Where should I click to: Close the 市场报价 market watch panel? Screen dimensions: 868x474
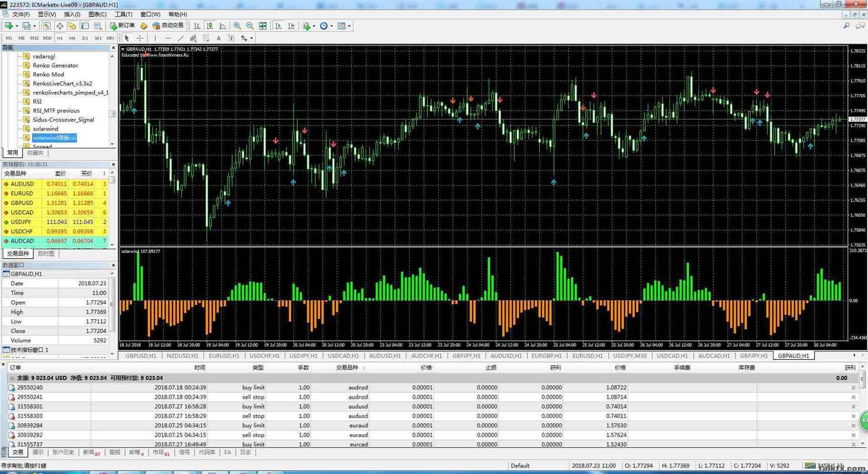[x=113, y=164]
